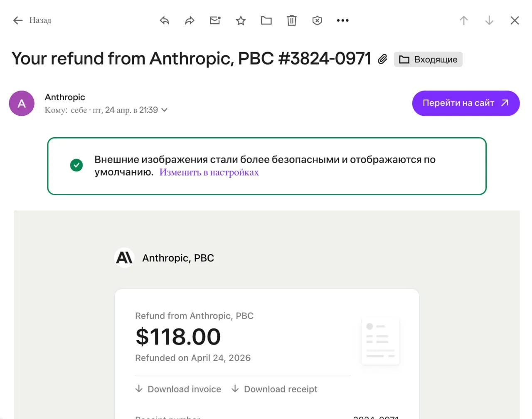The height and width of the screenshot is (419, 532).
Task: Click the Anthropic sender name
Action: [65, 97]
